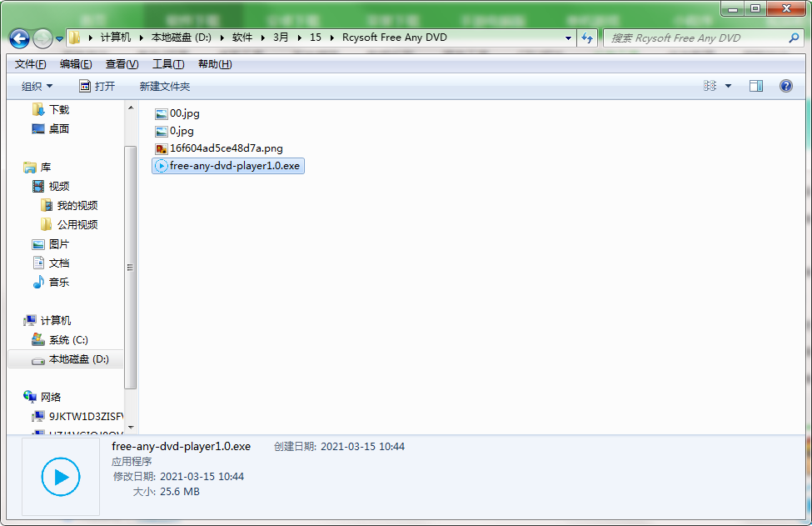Click the large preview thumbnail in details pane

[61, 477]
